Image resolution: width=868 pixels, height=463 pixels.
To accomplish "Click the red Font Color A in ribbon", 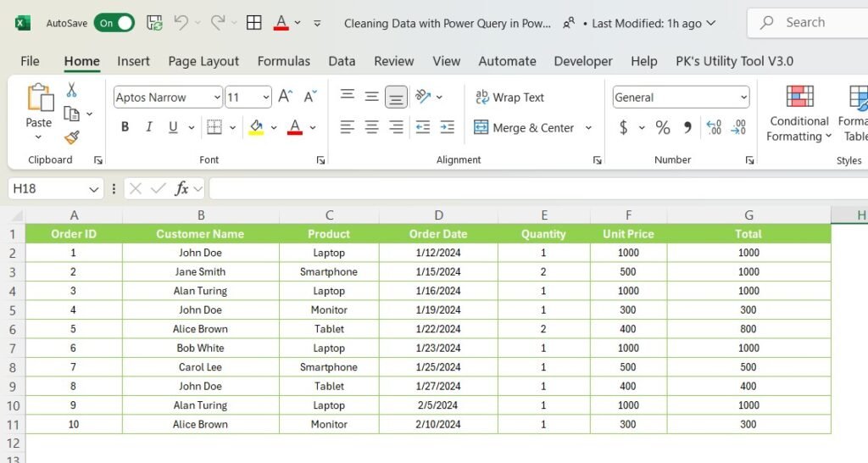I will point(295,127).
